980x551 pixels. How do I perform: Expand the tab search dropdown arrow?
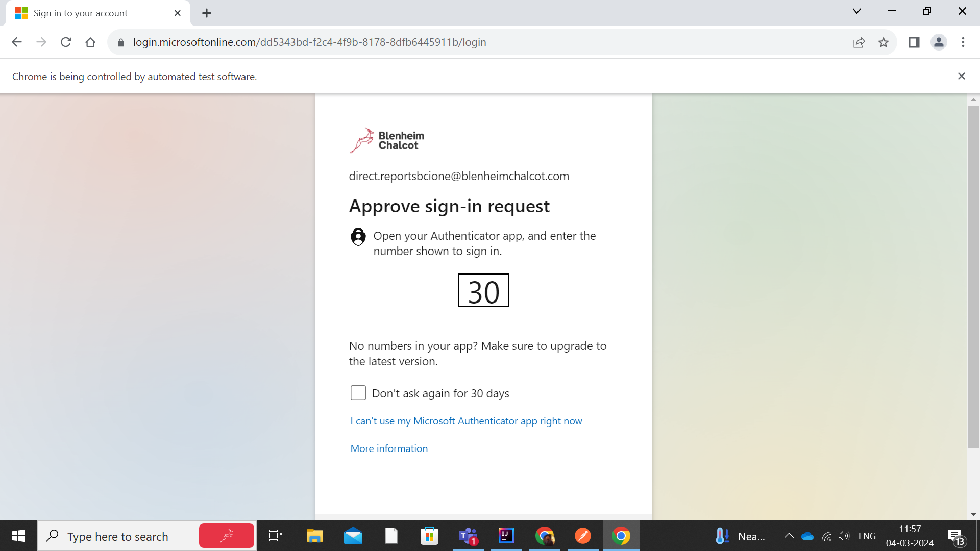[x=857, y=11]
